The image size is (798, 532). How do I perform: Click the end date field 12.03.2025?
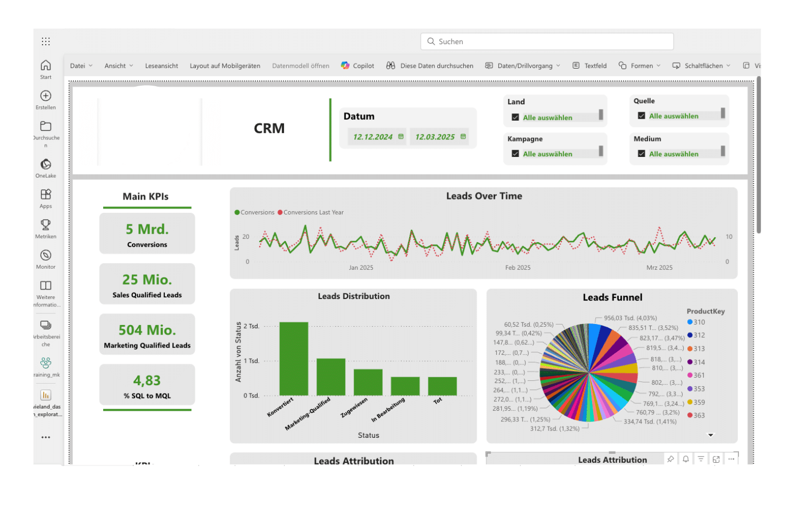pos(439,137)
